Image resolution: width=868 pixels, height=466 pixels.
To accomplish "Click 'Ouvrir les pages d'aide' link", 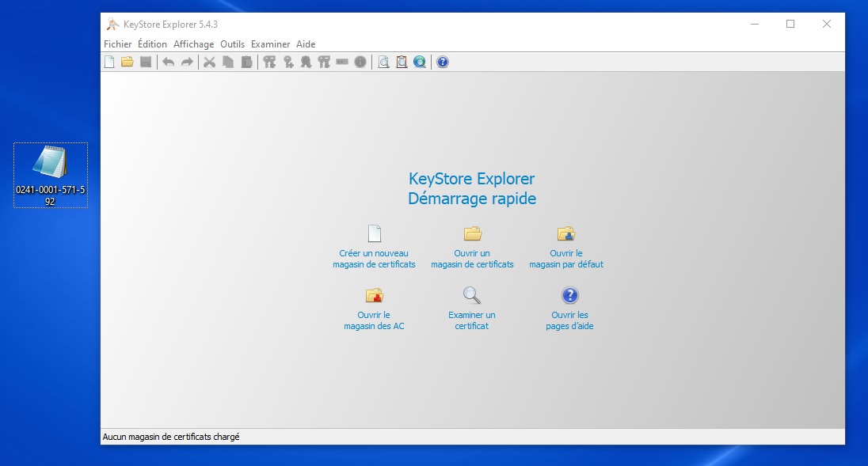I will click(x=569, y=320).
